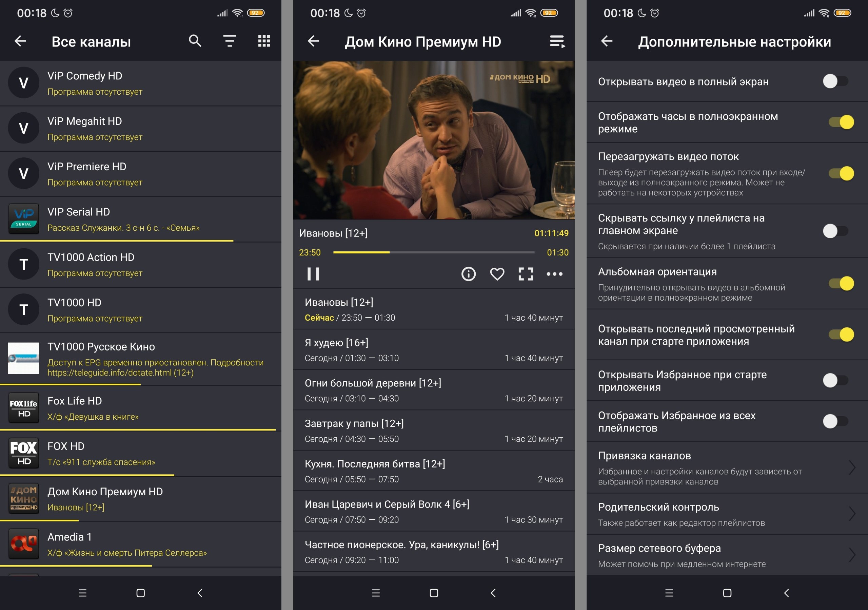The height and width of the screenshot is (610, 868).
Task: Select Кухня. Последняя битва [12+] program
Action: point(434,471)
